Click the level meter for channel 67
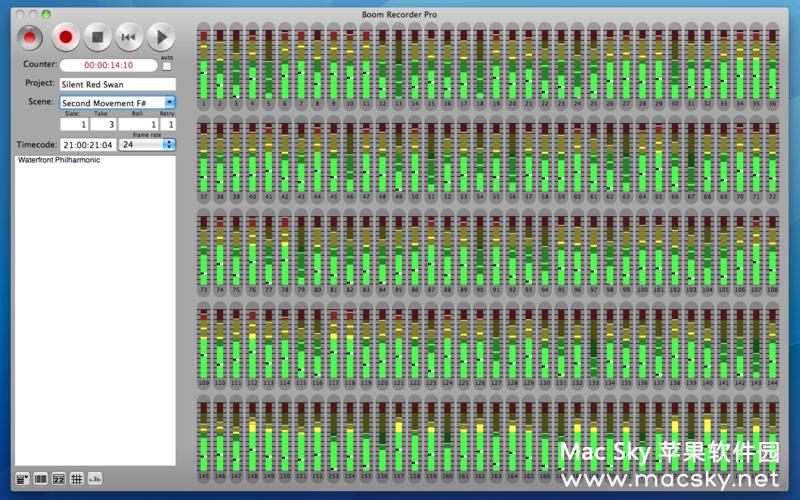 (x=691, y=159)
